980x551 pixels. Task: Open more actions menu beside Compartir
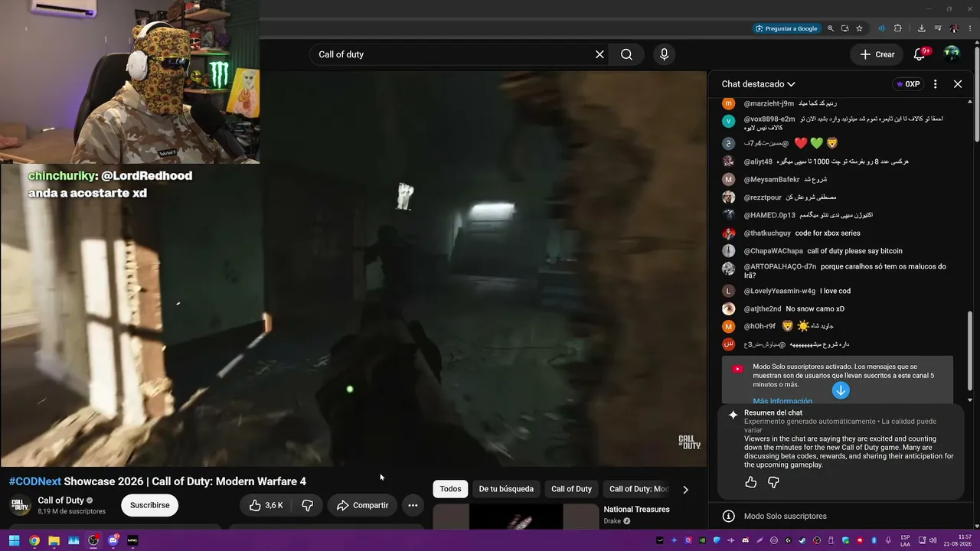click(x=413, y=505)
